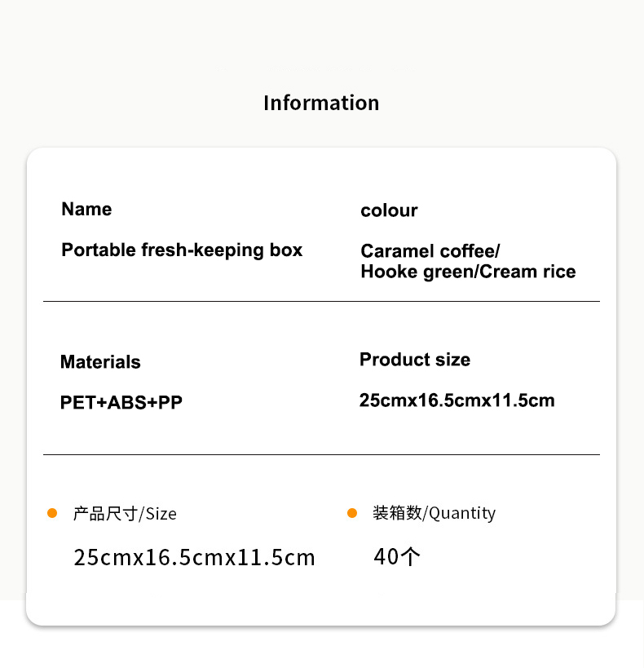
Task: Select the Product size label
Action: 415,360
